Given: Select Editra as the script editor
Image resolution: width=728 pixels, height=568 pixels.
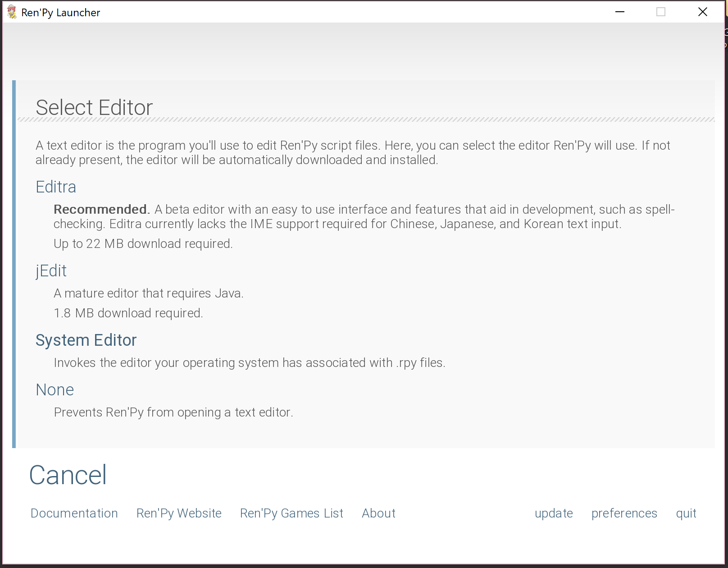Looking at the screenshot, I should point(55,187).
